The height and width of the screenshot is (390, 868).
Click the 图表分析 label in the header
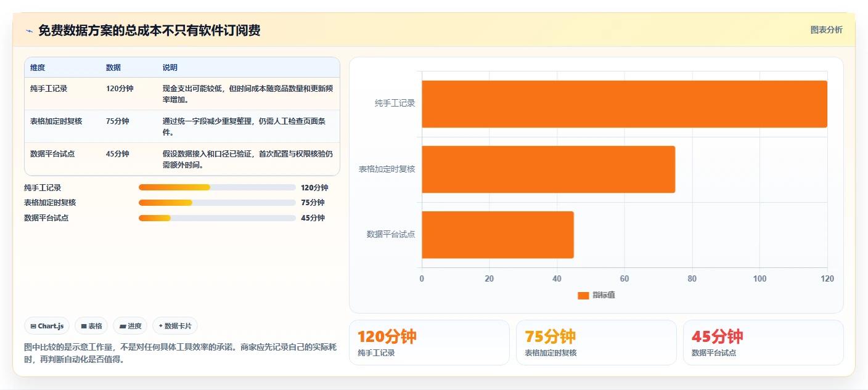[x=826, y=30]
